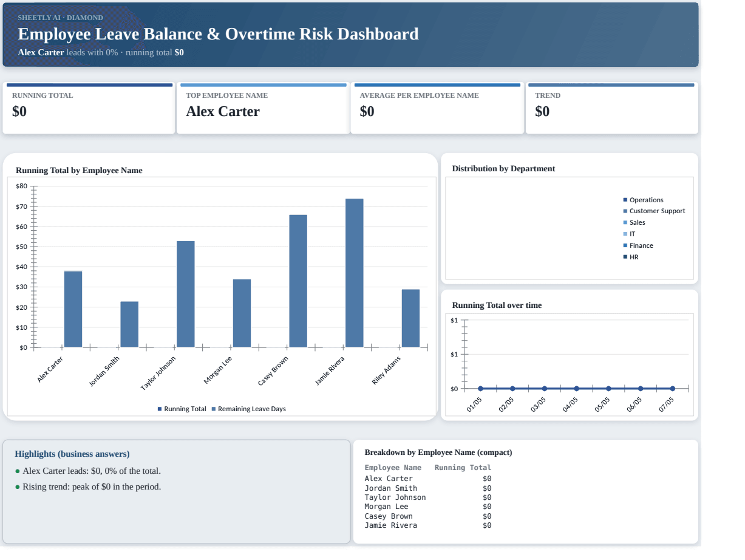Click the Riley Adams x-axis label
745x560 pixels.
[x=387, y=370]
